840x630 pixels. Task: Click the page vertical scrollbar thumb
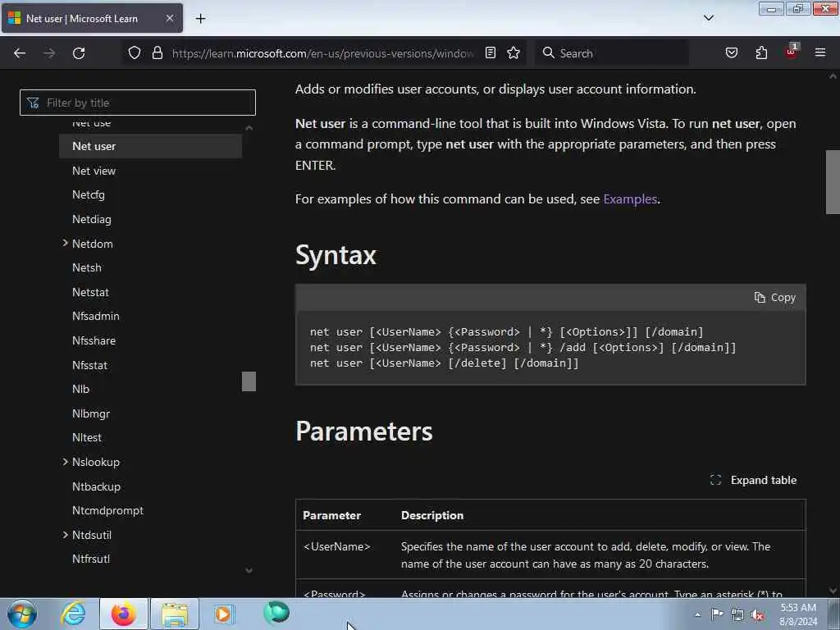pyautogui.click(x=833, y=182)
